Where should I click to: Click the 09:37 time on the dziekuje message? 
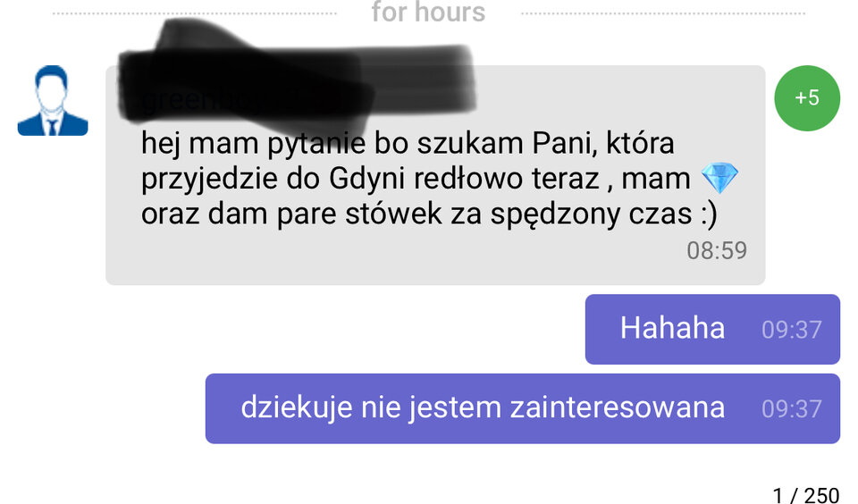(791, 408)
